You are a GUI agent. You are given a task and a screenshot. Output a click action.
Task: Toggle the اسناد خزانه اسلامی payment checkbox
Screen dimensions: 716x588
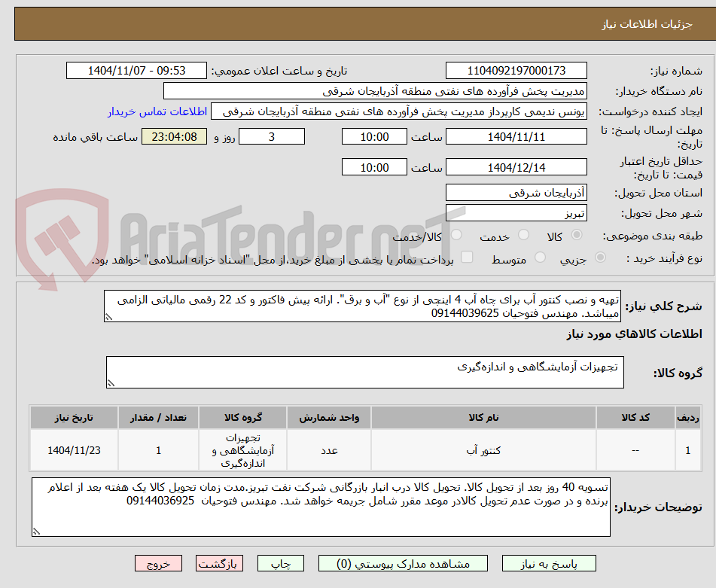[x=467, y=257]
